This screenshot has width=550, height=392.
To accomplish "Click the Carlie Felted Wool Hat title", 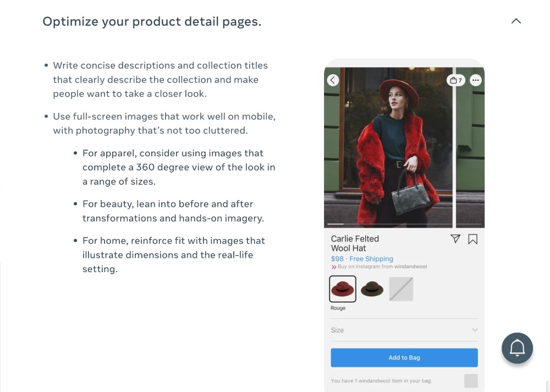I will coord(355,244).
